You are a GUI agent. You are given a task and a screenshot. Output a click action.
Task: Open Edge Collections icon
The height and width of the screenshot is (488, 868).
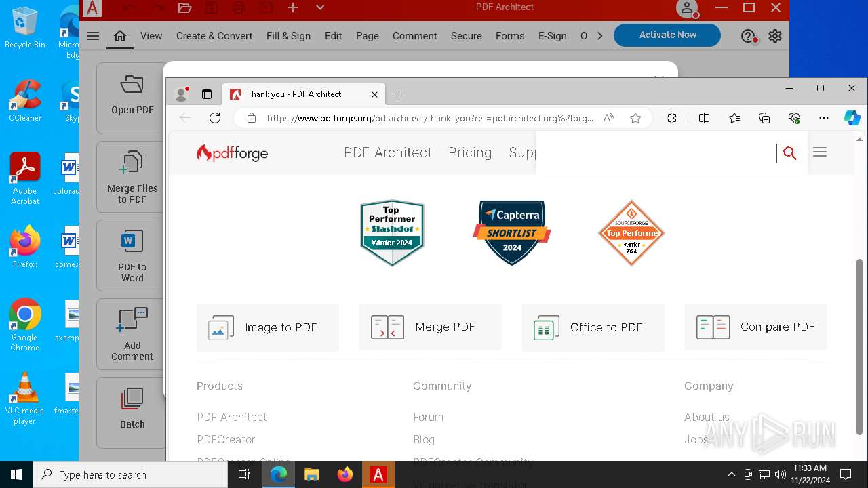(x=764, y=118)
